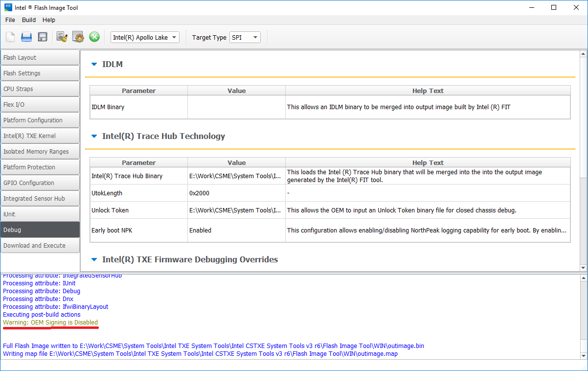Click the Executing post-build actions log line
Viewport: 588px width, 371px height.
(x=42, y=315)
